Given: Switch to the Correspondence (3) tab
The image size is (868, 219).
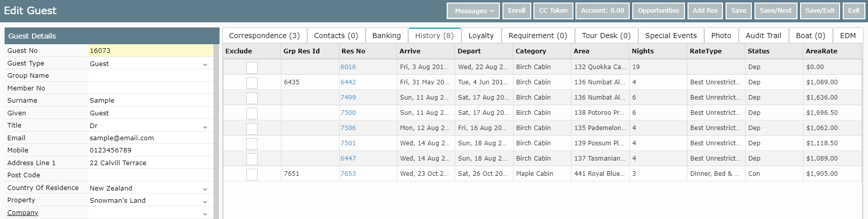Looking at the screenshot, I should tap(264, 36).
